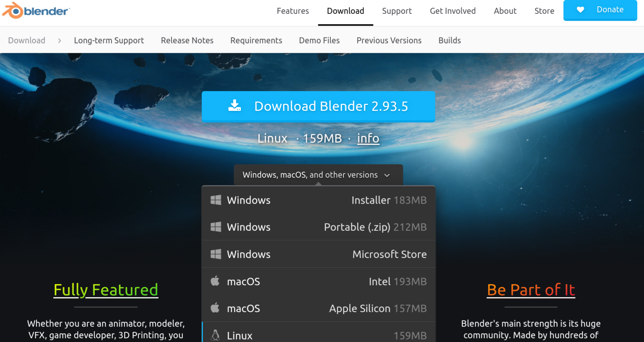
Task: Click Download Blender 2.93.5 button
Action: pos(318,106)
